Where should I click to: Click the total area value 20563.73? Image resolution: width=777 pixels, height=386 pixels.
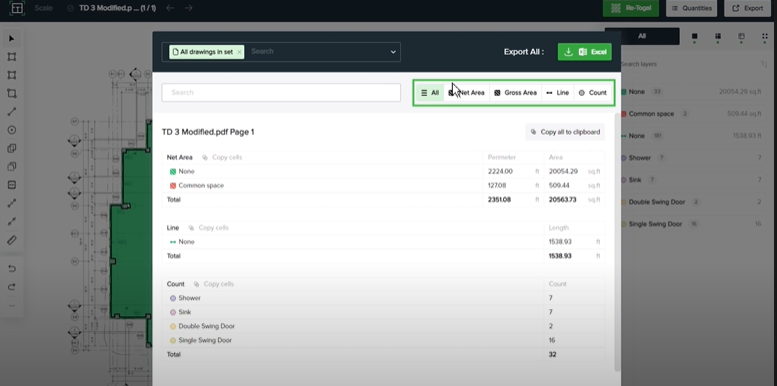tap(562, 200)
